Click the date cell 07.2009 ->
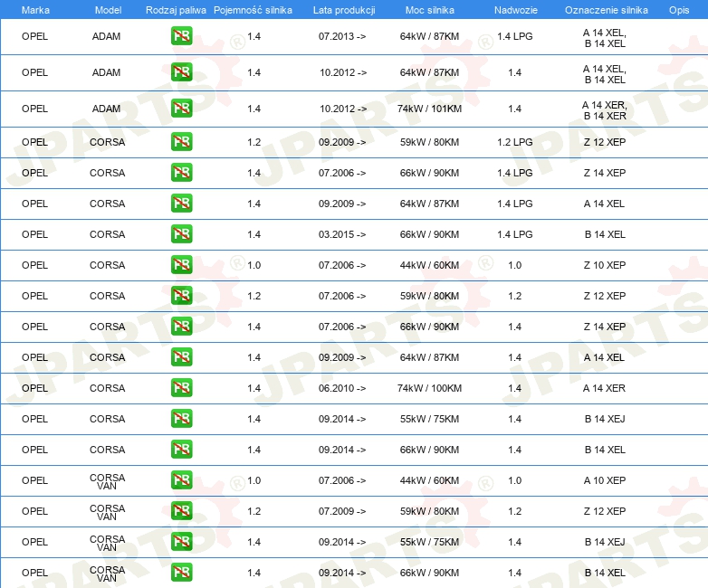This screenshot has height=588, width=708. tap(342, 511)
